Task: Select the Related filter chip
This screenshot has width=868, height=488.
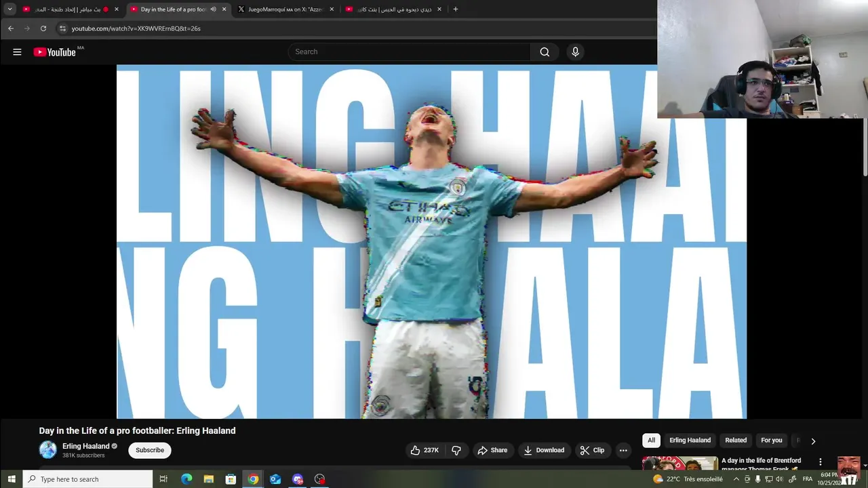Action: (736, 441)
